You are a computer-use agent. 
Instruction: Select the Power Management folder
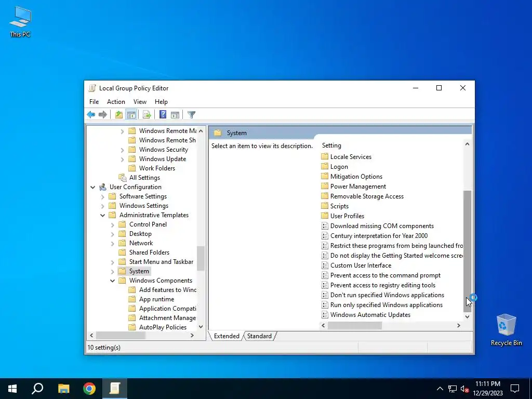[x=358, y=187]
